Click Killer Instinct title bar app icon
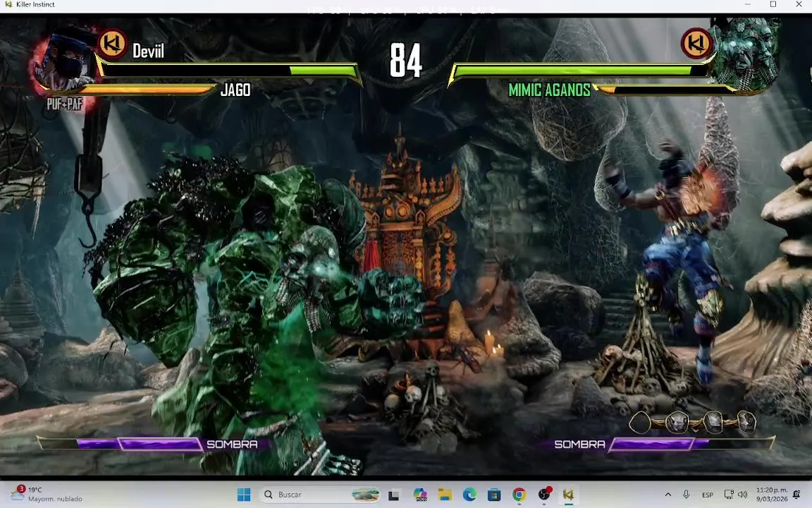 click(x=8, y=5)
